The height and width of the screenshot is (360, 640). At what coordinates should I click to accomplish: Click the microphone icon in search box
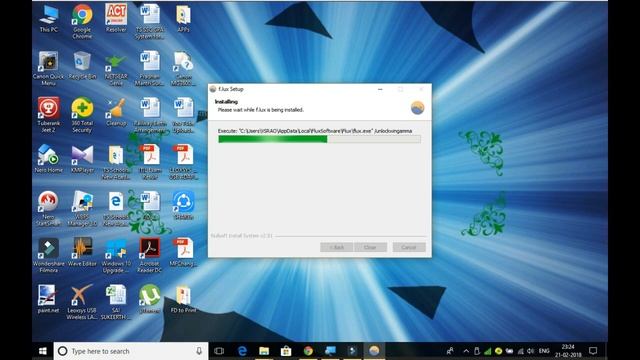pyautogui.click(x=199, y=351)
